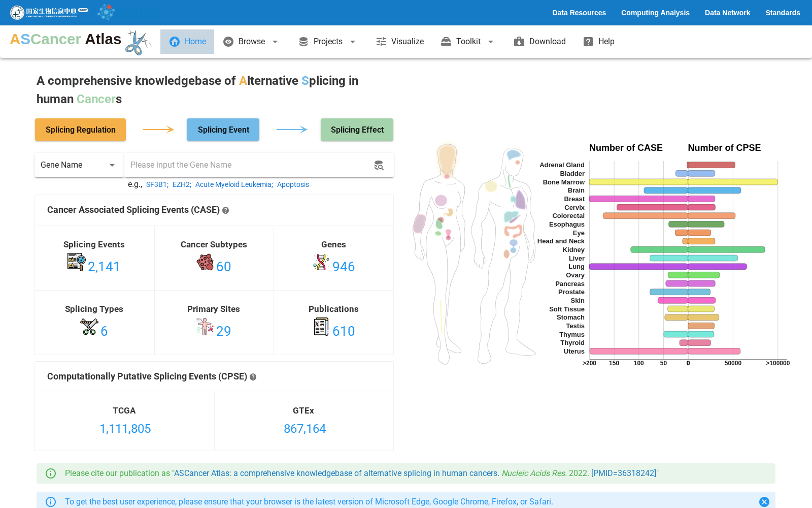Expand the Projects menu
Image resolution: width=812 pixels, height=508 pixels.
point(327,42)
